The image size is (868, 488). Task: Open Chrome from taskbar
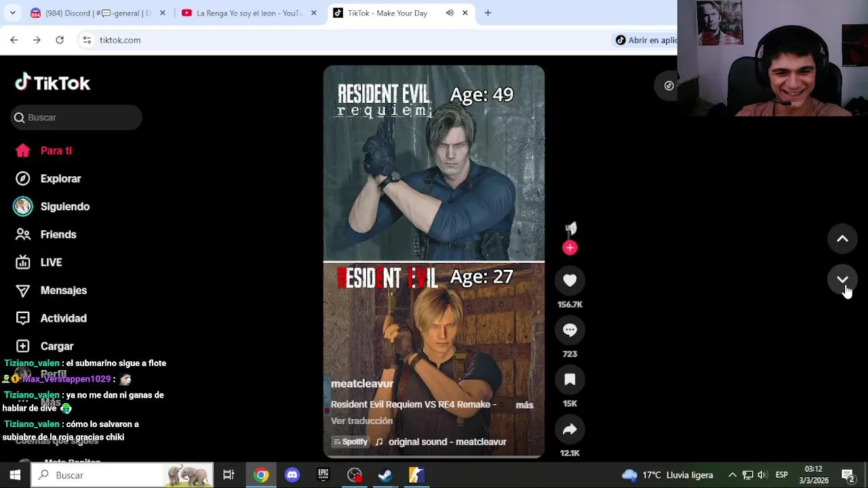[x=261, y=475]
